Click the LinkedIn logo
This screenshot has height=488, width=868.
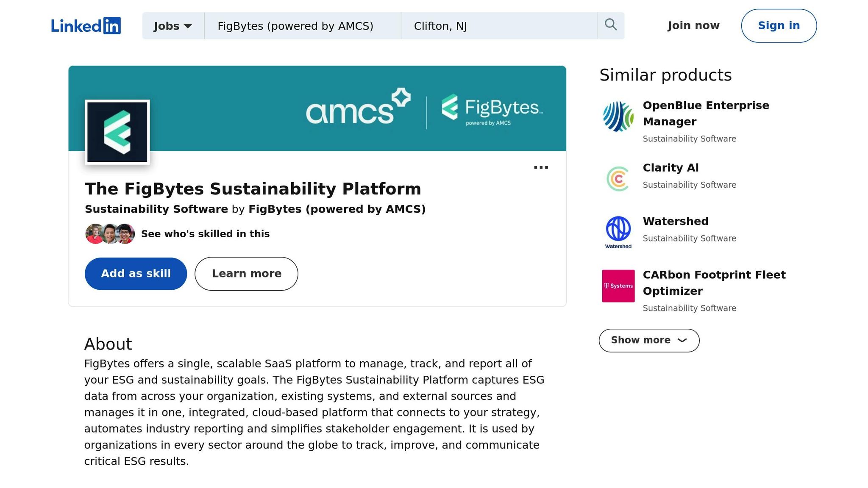(x=86, y=26)
